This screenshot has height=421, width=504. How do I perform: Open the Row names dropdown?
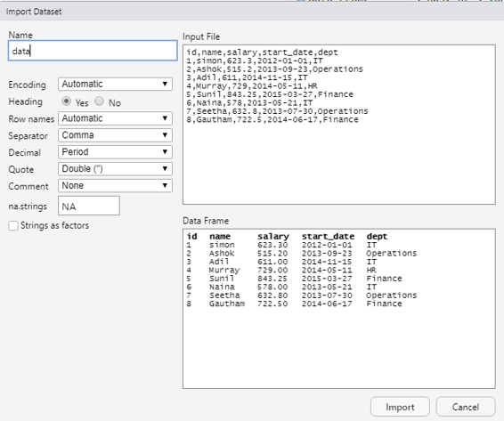[x=115, y=118]
